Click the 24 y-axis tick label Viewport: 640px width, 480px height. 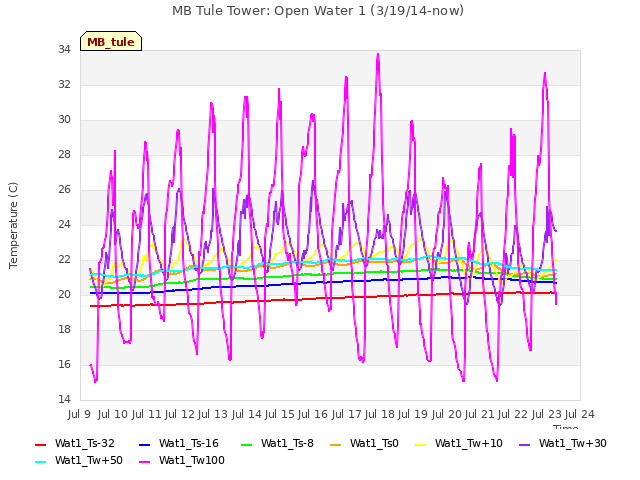pyautogui.click(x=64, y=224)
